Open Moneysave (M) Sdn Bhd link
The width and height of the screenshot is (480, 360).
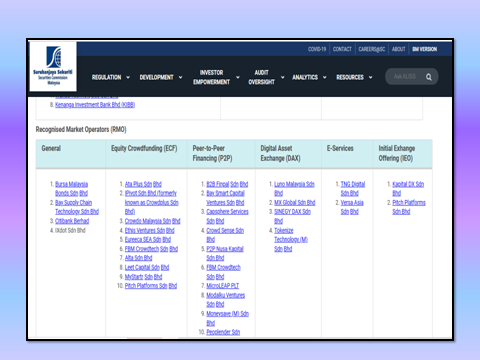(228, 318)
